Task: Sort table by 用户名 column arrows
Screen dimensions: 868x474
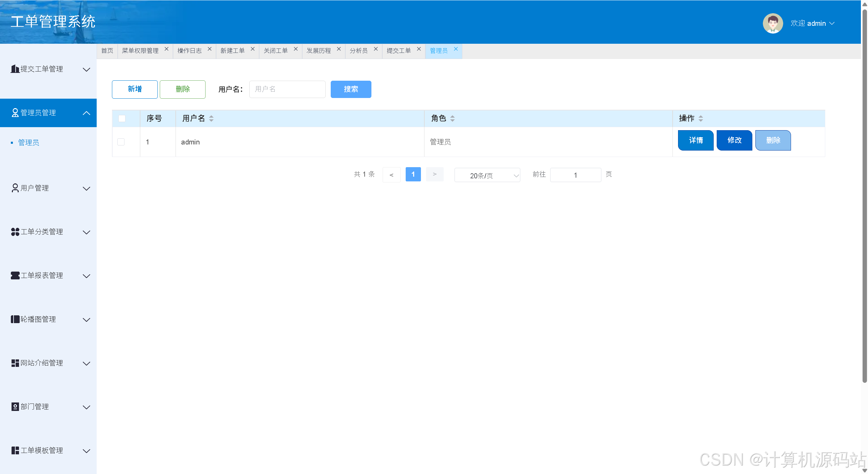Action: pyautogui.click(x=211, y=118)
